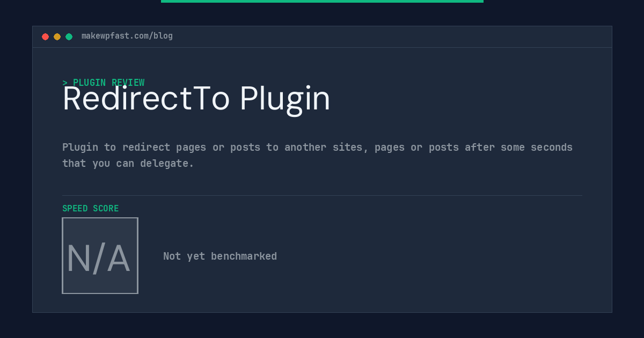The width and height of the screenshot is (644, 338).
Task: Click the red close dot
Action: (x=45, y=36)
